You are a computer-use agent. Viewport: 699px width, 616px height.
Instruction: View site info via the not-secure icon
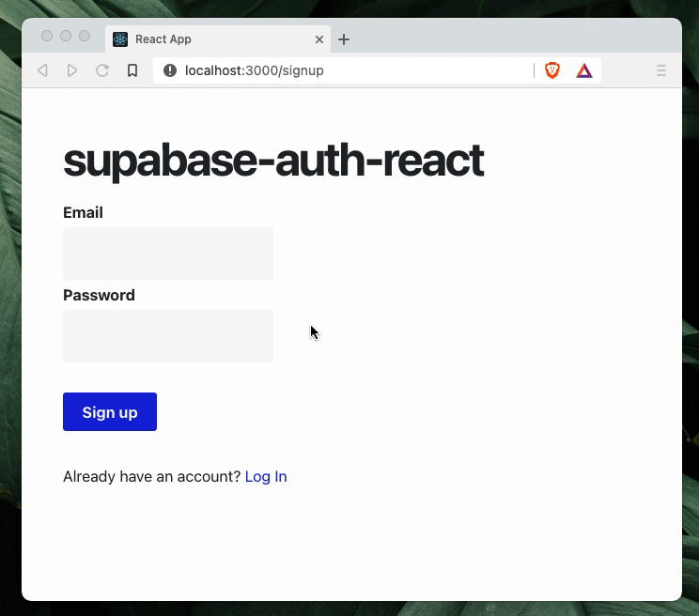click(170, 70)
